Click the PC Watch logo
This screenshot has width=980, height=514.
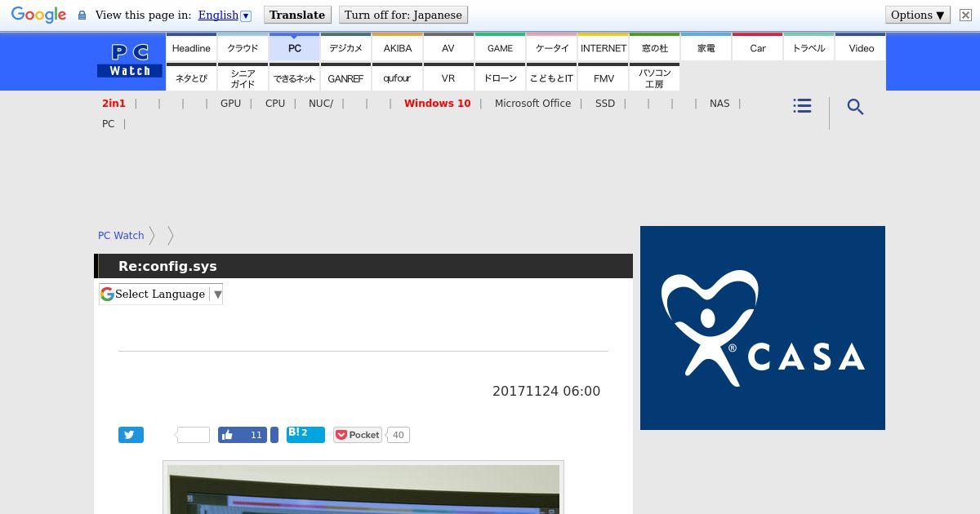point(130,60)
